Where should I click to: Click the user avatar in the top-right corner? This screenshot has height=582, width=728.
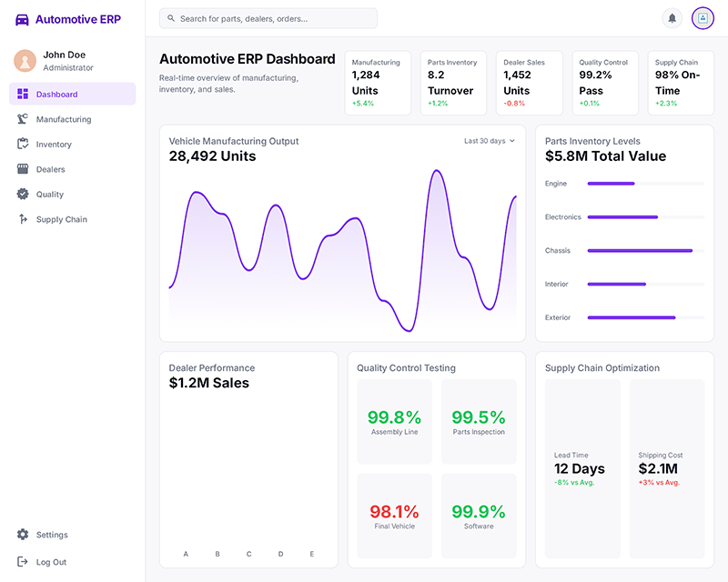point(703,18)
